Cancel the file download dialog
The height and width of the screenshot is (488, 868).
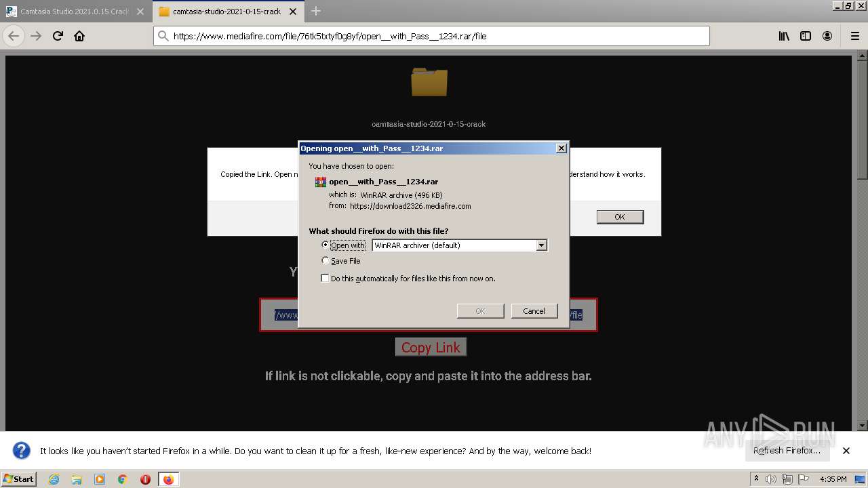point(534,310)
